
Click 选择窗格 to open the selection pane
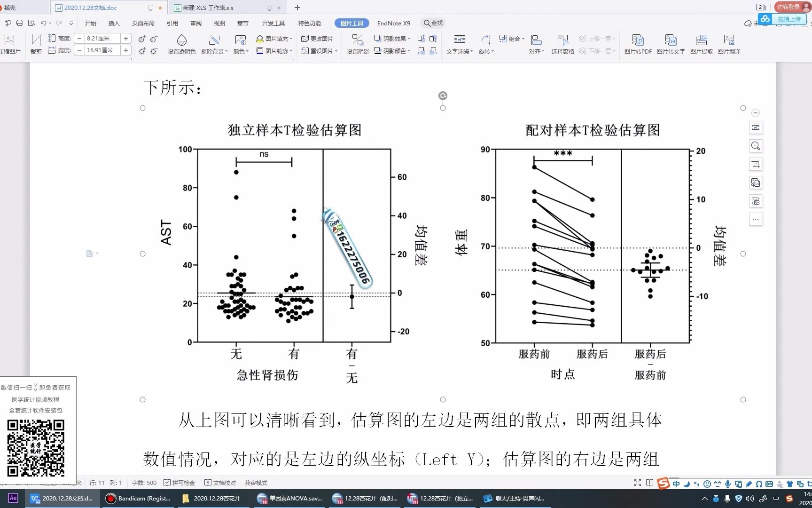point(562,44)
